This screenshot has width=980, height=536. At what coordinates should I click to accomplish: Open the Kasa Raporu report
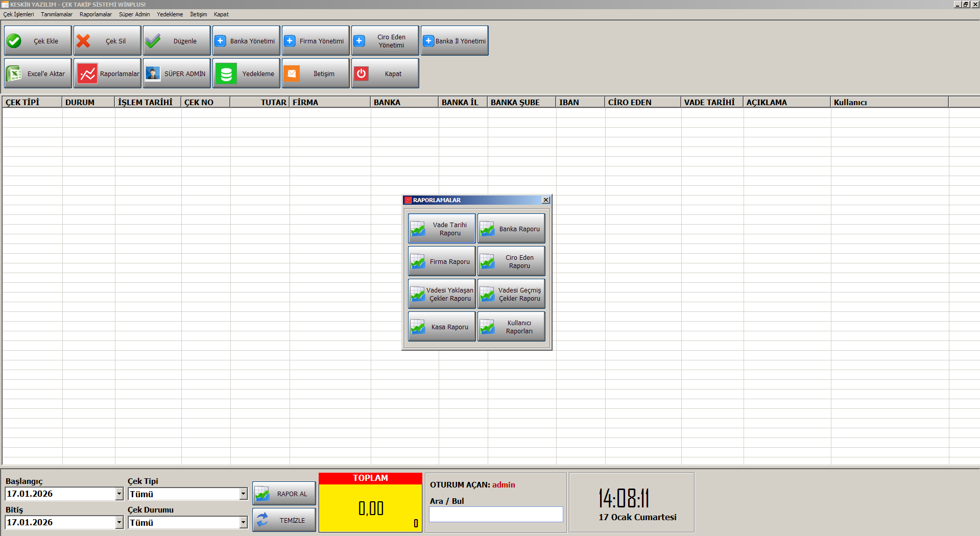(442, 327)
